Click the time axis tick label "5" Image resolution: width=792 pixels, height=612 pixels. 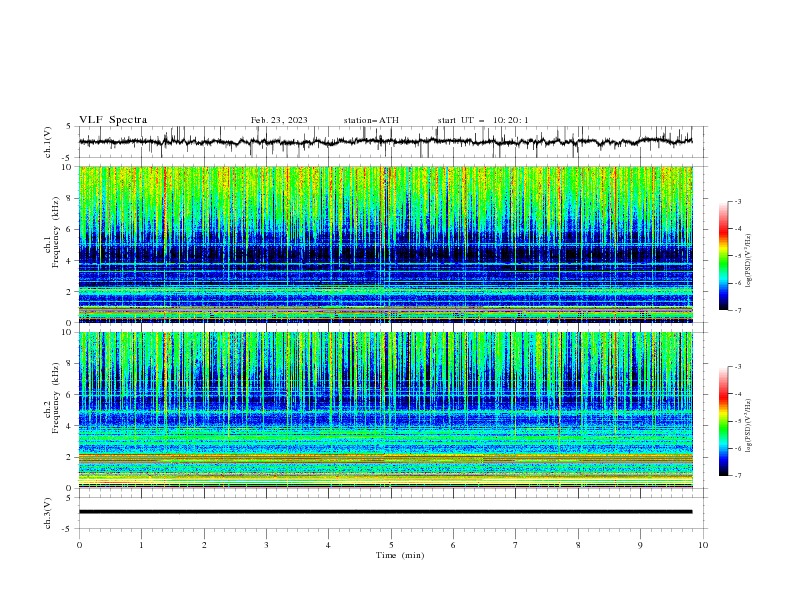[x=391, y=545]
